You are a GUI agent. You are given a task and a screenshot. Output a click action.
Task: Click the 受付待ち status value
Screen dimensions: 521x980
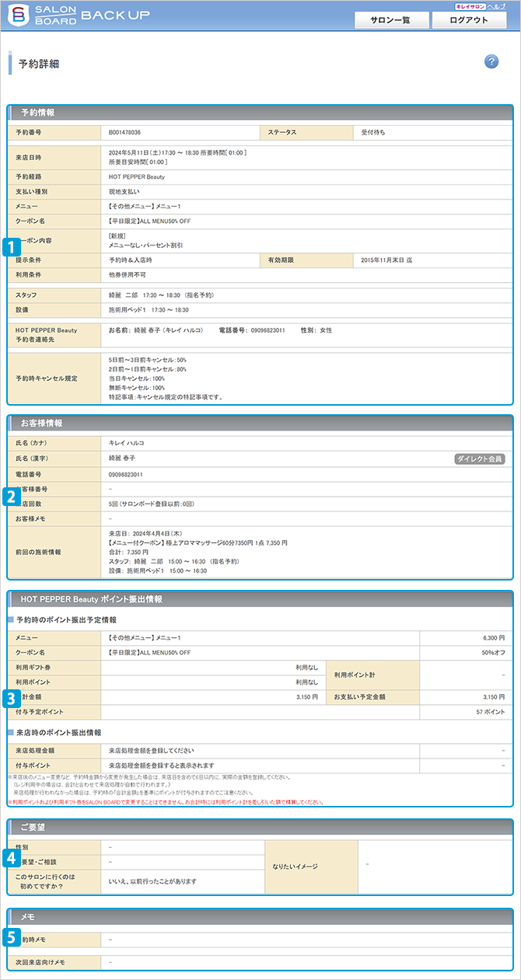373,133
